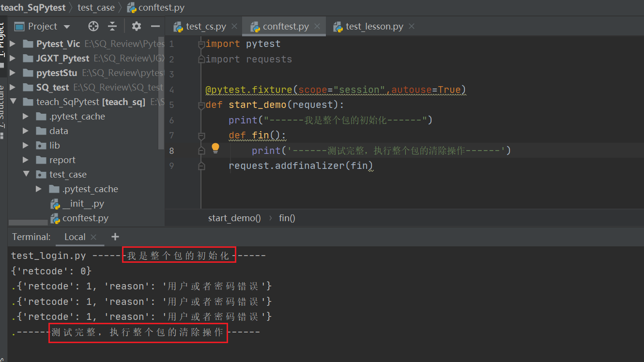This screenshot has height=362, width=644.
Task: Click the conftest.py file icon in tree
Action: 55,218
